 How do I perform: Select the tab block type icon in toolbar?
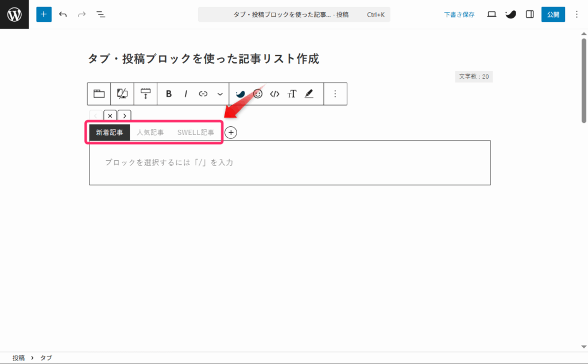pyautogui.click(x=99, y=94)
